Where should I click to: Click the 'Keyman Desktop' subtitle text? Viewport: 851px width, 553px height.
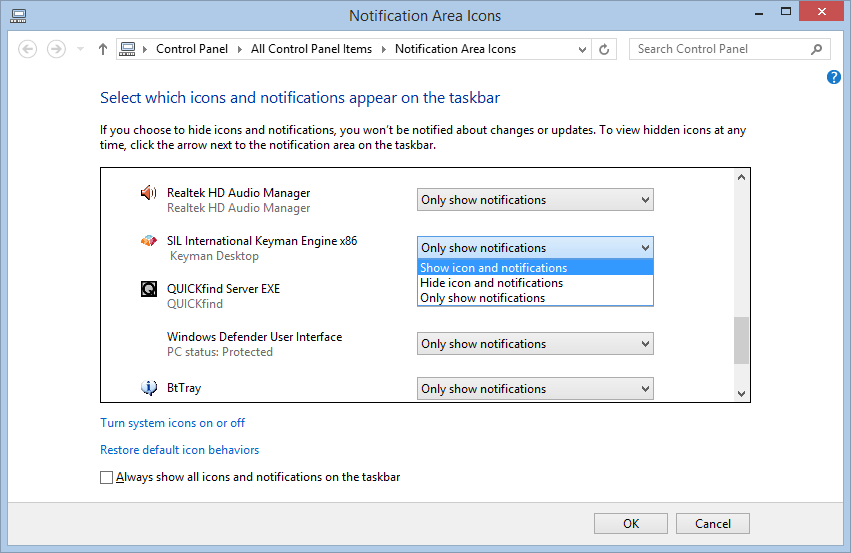click(x=214, y=256)
